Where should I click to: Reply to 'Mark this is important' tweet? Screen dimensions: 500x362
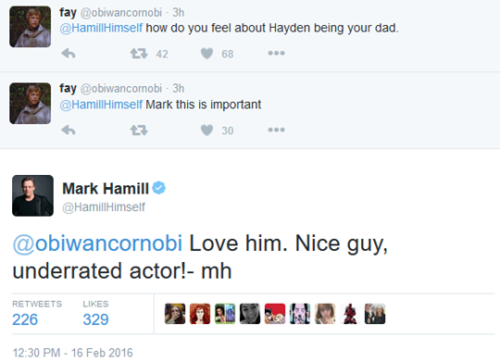pos(68,130)
